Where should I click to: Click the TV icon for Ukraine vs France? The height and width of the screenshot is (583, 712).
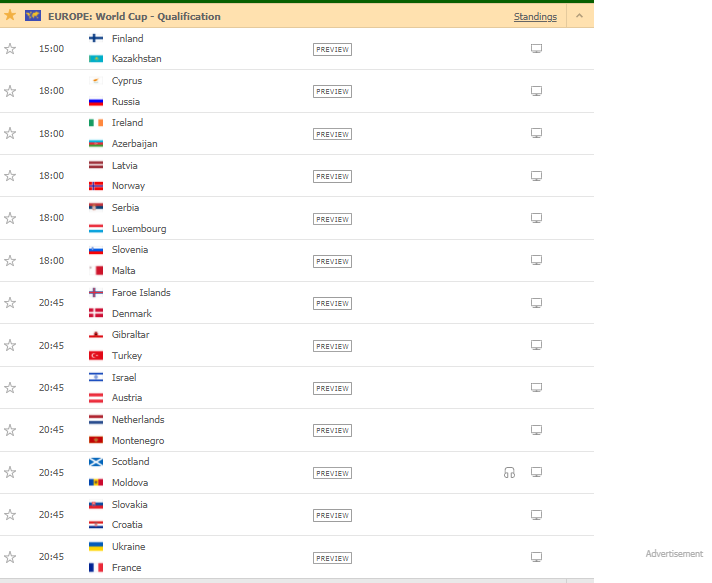tap(536, 557)
